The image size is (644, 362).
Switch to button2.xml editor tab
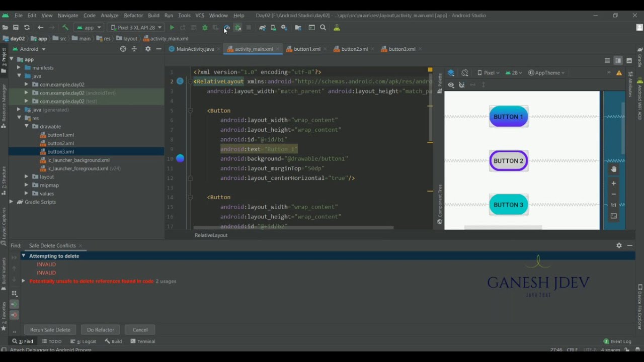354,49
